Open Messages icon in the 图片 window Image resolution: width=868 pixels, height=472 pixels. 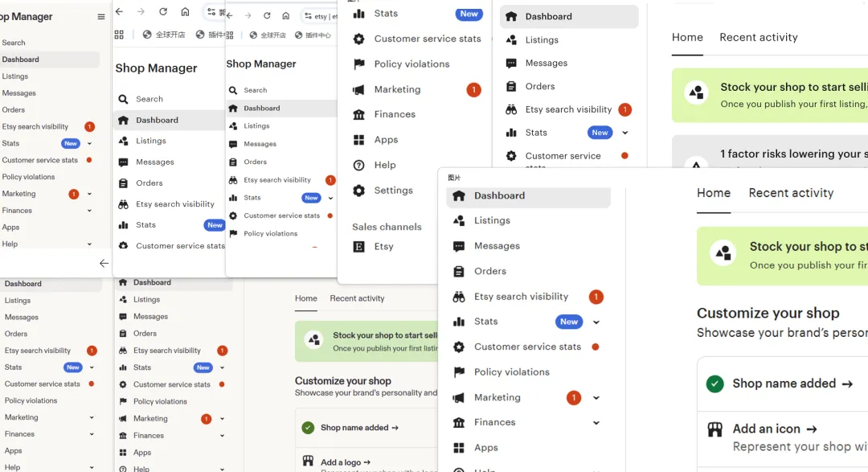click(459, 246)
